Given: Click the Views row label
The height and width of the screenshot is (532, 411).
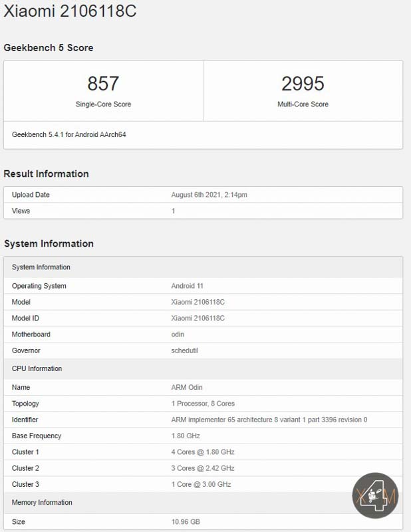Looking at the screenshot, I should tap(21, 211).
